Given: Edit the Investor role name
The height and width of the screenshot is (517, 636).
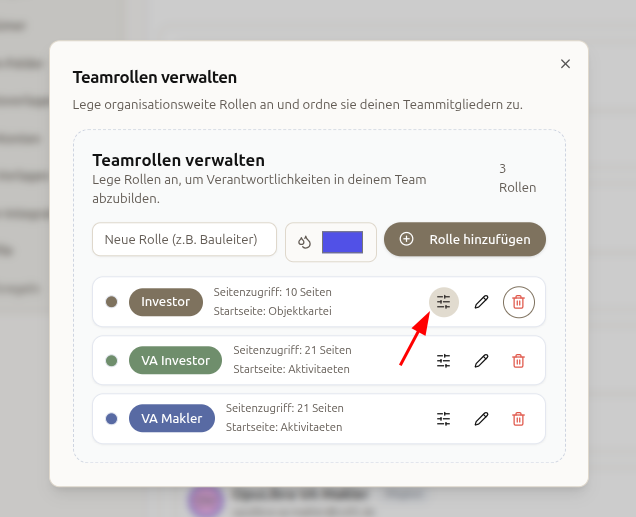Looking at the screenshot, I should click(481, 302).
